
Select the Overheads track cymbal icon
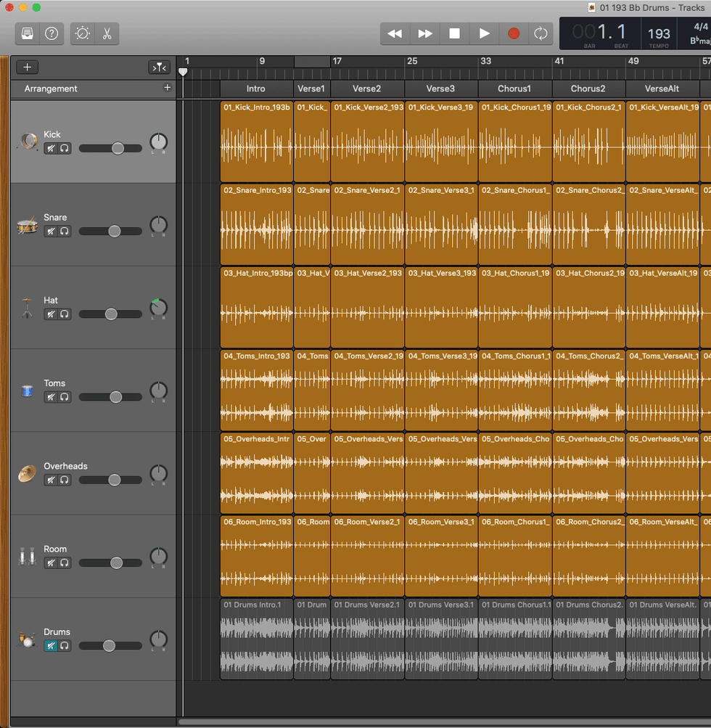click(x=28, y=473)
